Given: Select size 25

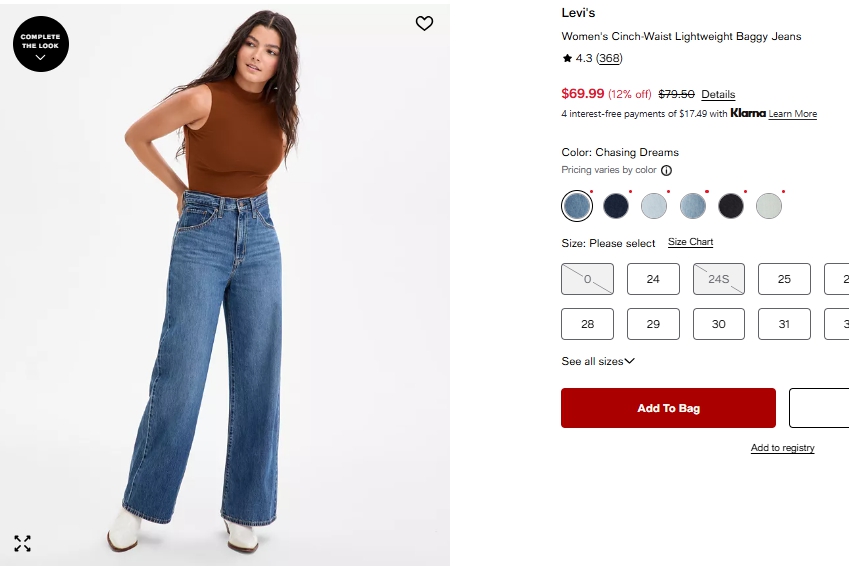Looking at the screenshot, I should (784, 279).
